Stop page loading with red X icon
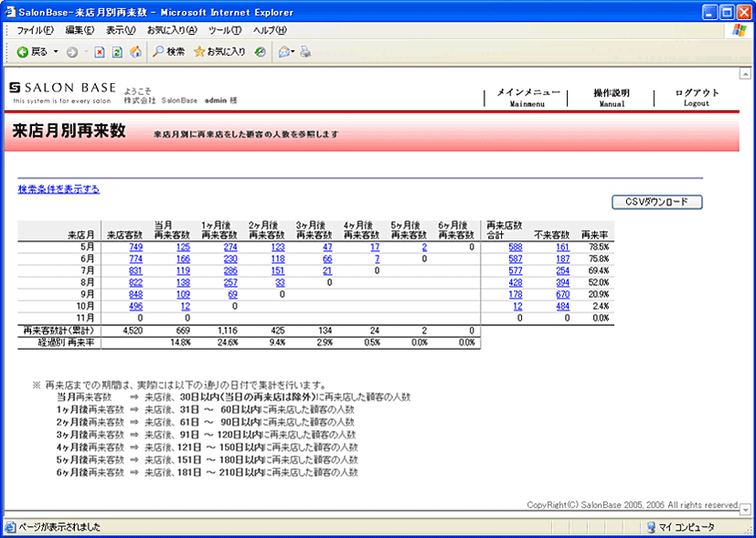 pos(100,52)
